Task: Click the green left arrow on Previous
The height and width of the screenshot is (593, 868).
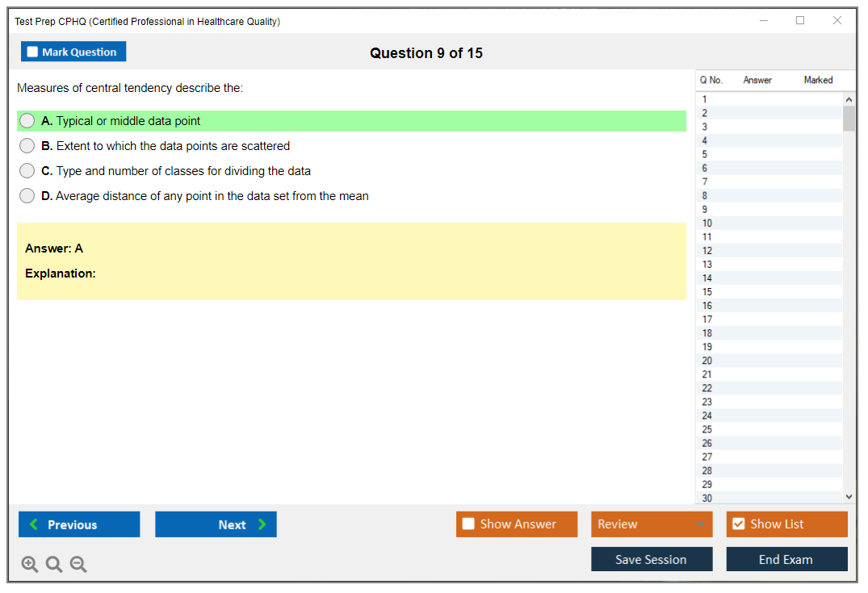Action: click(34, 524)
